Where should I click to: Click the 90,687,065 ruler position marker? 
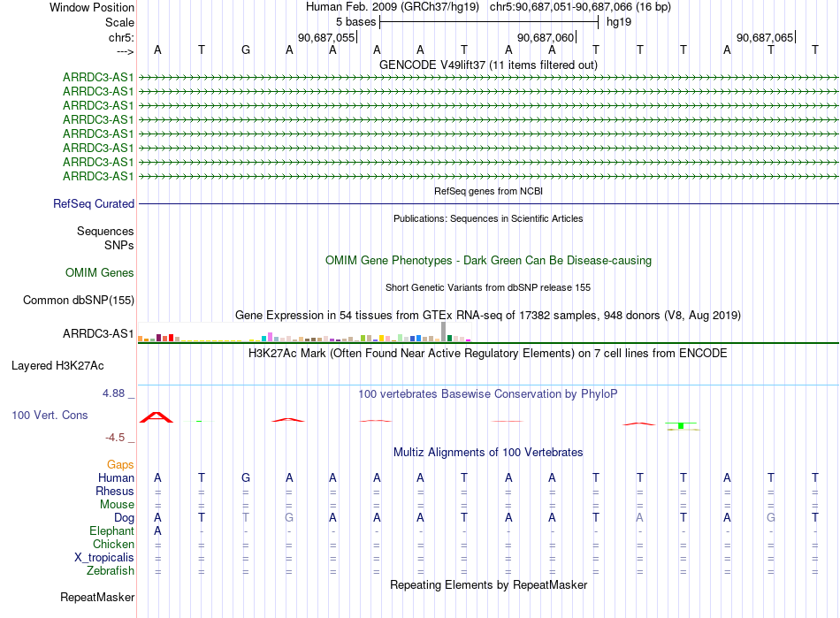click(765, 37)
